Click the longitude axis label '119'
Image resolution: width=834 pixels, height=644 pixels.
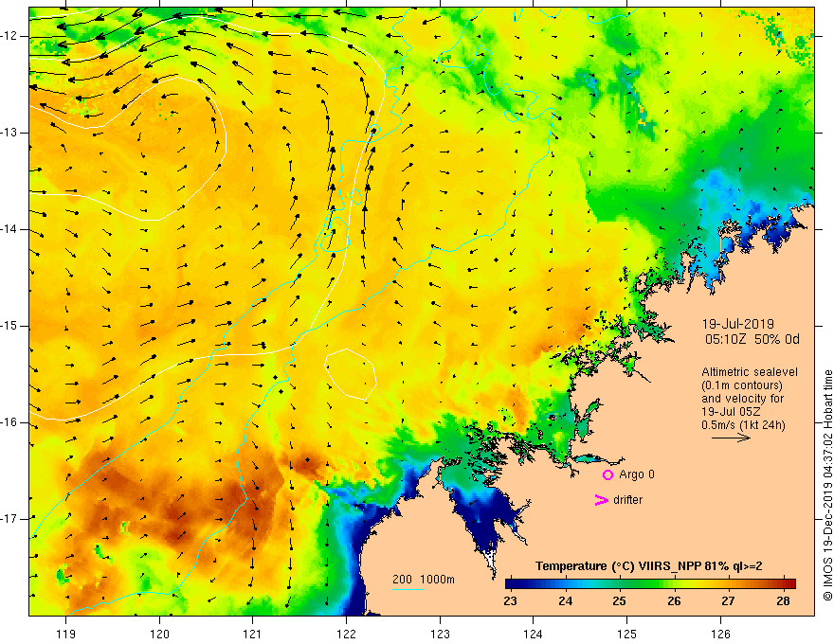click(x=66, y=634)
